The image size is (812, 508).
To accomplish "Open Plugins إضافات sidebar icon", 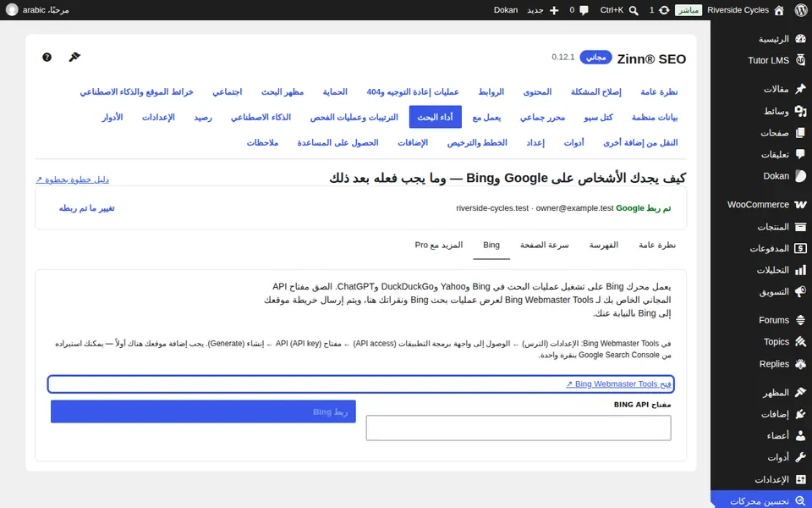I will (x=801, y=414).
